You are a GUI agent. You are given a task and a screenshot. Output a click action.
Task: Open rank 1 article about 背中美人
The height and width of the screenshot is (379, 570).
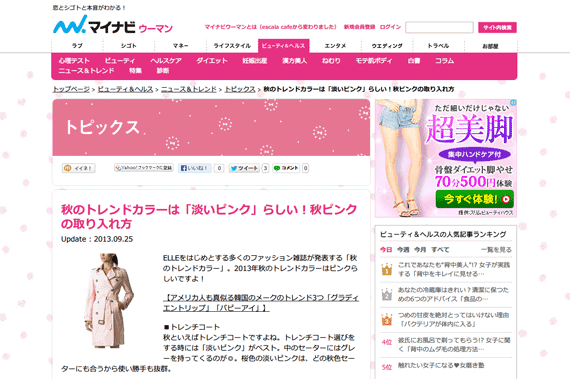click(454, 269)
